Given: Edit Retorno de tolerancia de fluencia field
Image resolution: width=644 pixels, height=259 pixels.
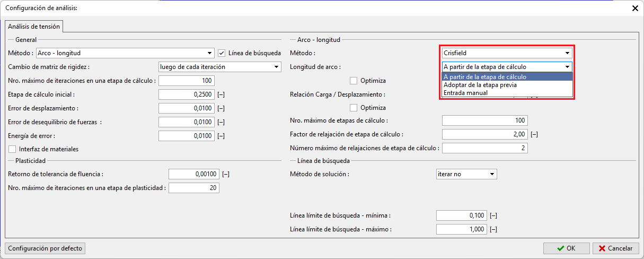Looking at the screenshot, I should coord(193,174).
